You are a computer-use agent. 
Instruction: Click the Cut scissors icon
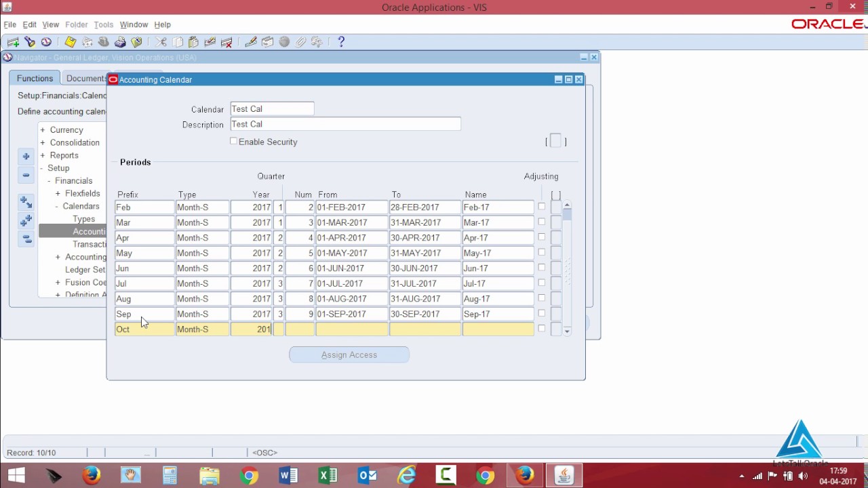[161, 42]
